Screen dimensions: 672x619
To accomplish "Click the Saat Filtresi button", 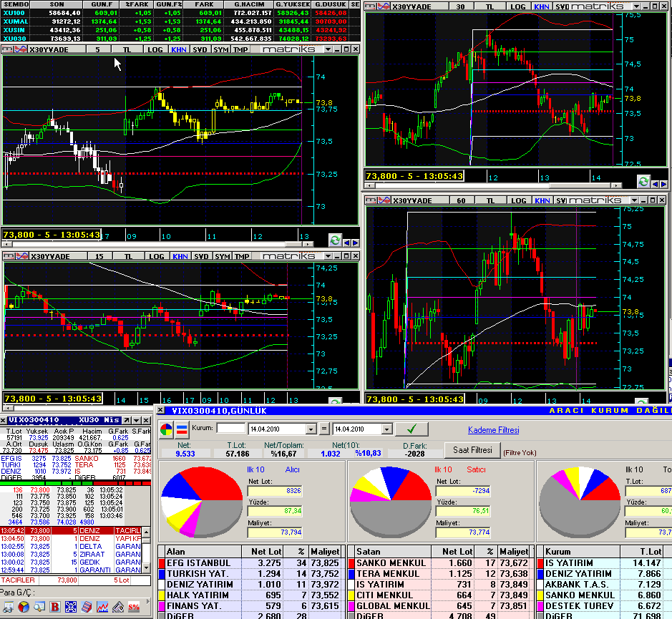I will 472,450.
